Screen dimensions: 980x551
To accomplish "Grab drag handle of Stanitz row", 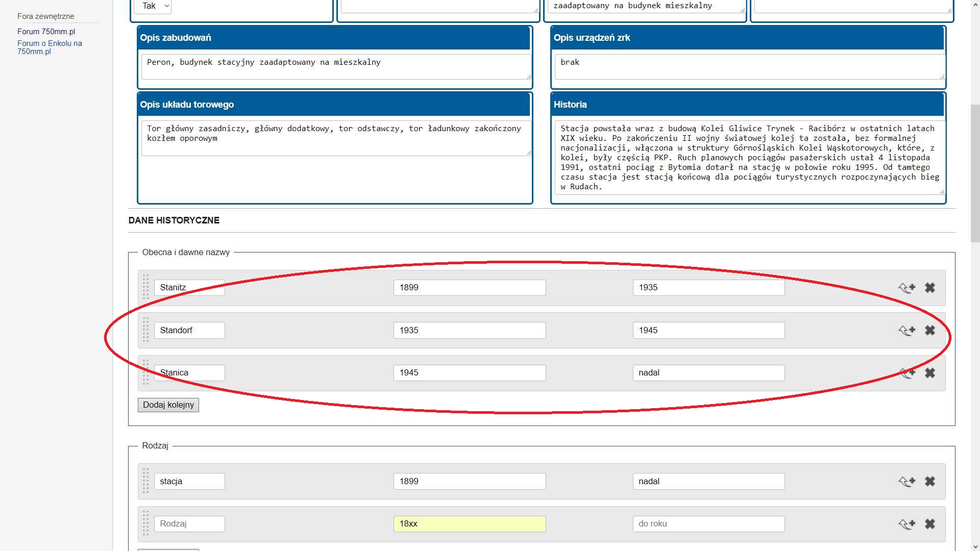I will point(145,287).
